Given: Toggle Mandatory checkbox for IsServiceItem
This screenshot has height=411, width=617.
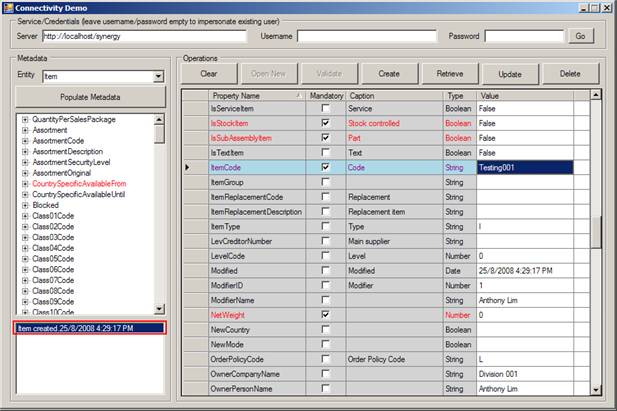Looking at the screenshot, I should point(325,108).
